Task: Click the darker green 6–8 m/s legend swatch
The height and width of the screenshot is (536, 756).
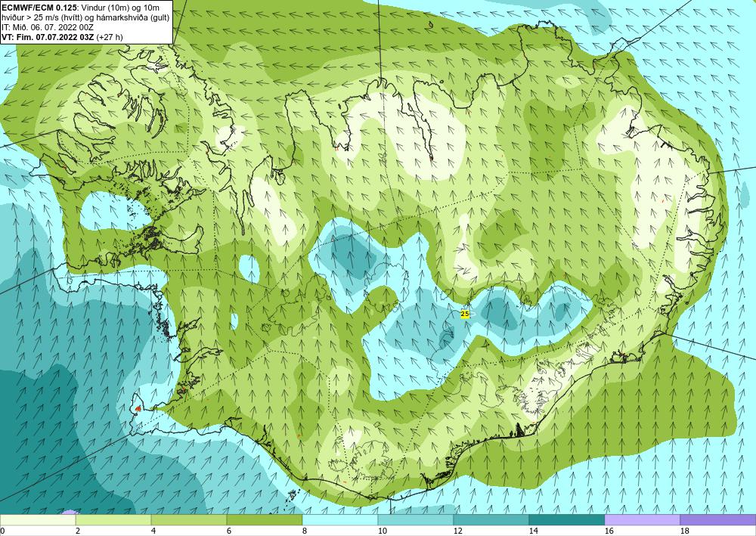Action: [265, 519]
